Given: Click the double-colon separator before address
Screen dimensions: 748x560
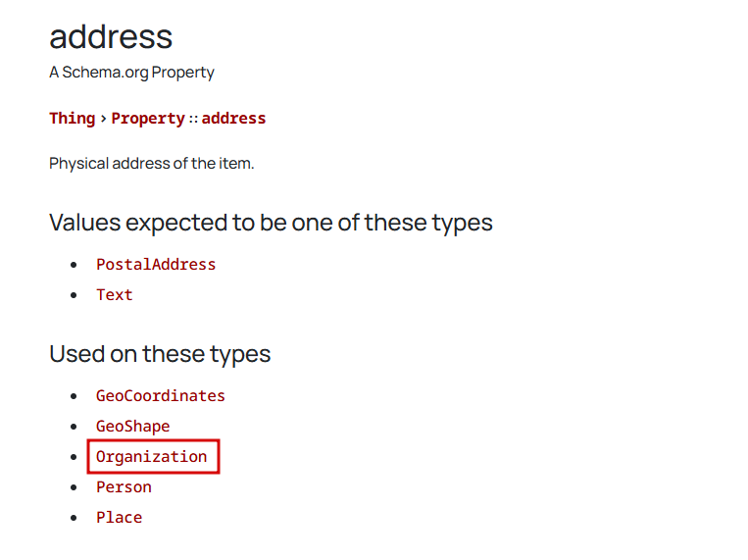Looking at the screenshot, I should 193,119.
